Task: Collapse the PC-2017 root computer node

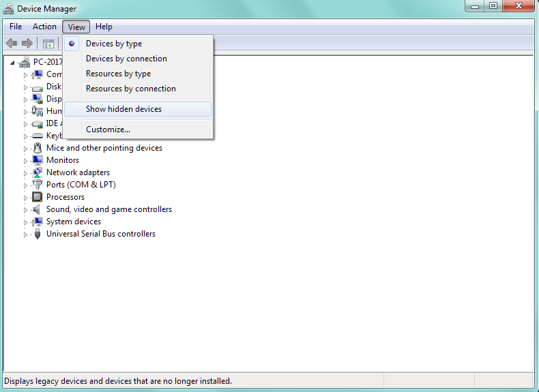Action: click(x=13, y=62)
